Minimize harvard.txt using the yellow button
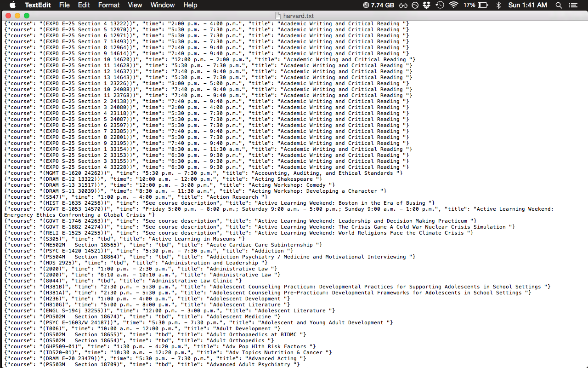 17,16
